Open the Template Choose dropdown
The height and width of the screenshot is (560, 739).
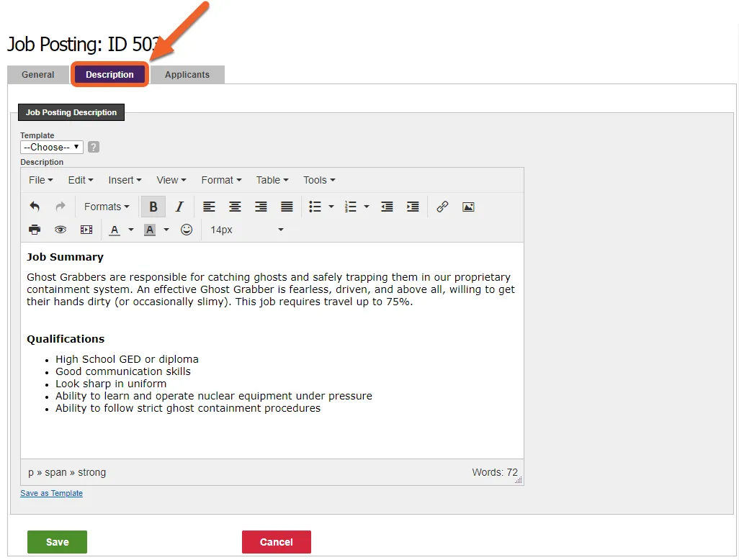click(x=52, y=147)
